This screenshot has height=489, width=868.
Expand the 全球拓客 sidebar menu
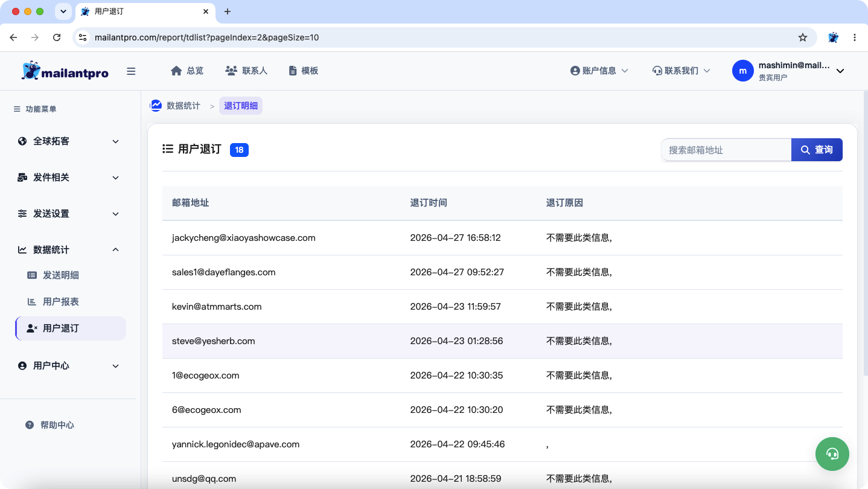[x=68, y=141]
